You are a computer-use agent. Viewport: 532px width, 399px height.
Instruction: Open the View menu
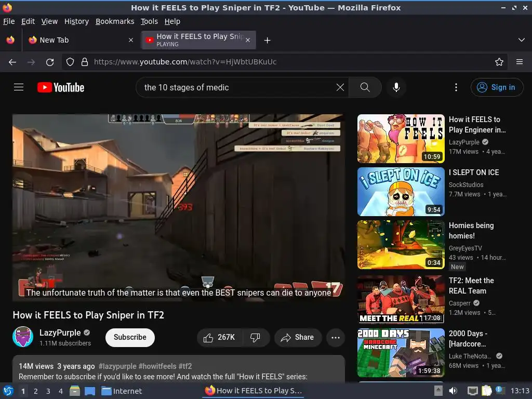pyautogui.click(x=49, y=21)
